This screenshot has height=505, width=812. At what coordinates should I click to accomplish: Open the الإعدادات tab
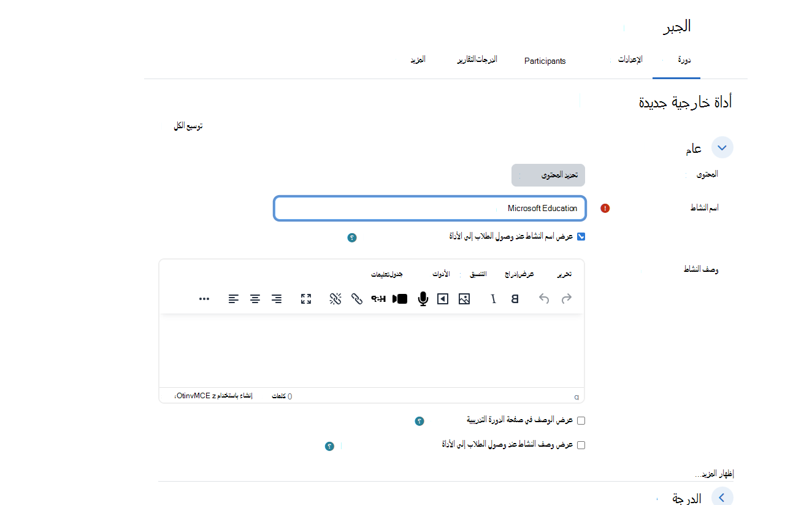(x=630, y=60)
